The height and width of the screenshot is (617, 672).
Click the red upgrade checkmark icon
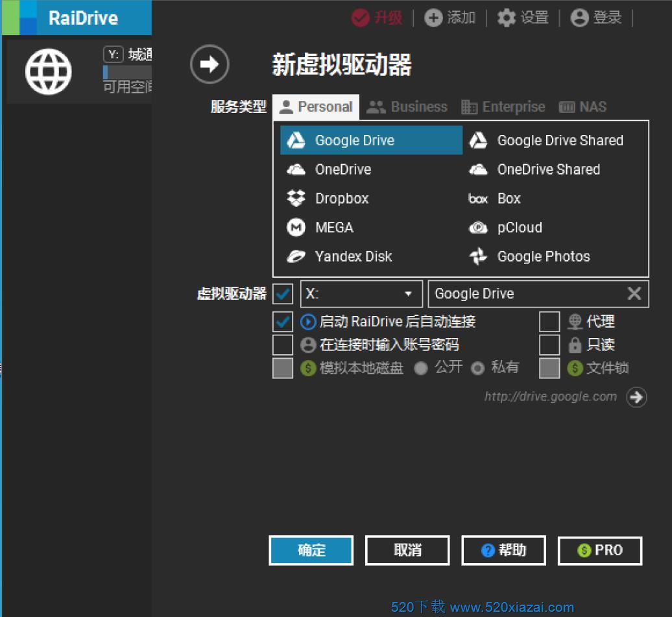361,18
